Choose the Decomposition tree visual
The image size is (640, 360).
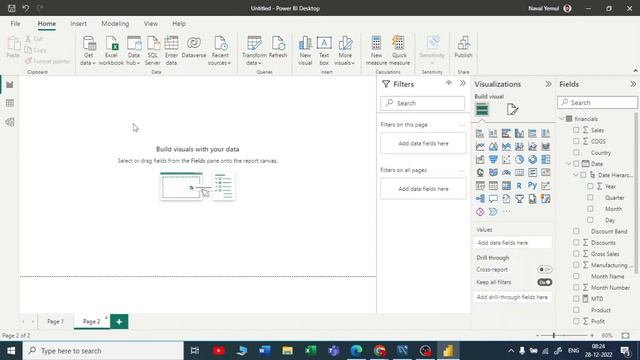(x=480, y=199)
